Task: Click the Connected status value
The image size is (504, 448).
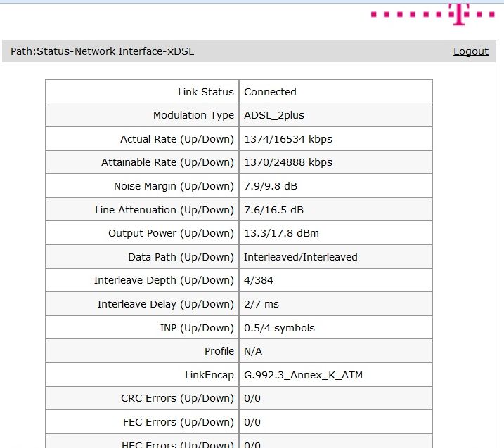Action: (270, 92)
